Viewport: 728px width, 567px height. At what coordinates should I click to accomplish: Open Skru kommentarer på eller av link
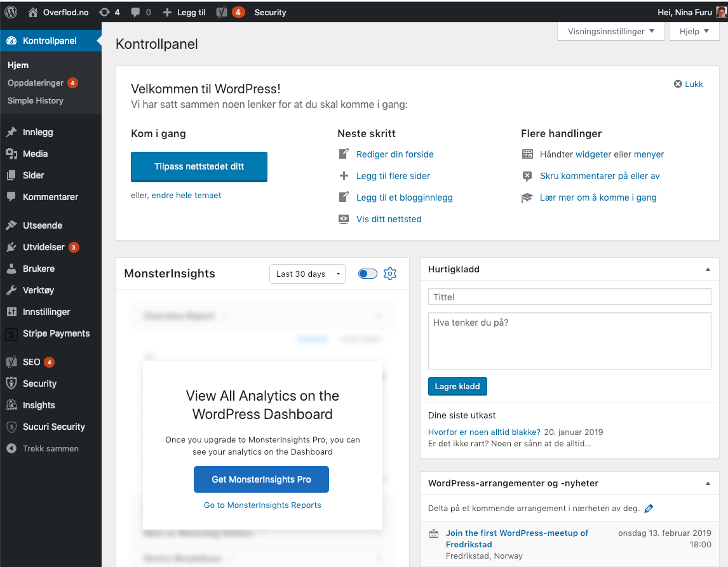click(600, 176)
